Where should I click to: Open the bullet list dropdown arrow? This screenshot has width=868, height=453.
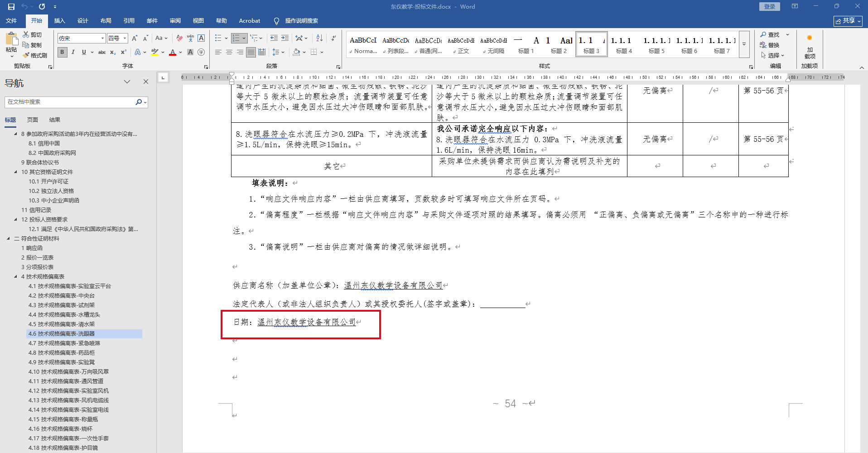pos(226,39)
